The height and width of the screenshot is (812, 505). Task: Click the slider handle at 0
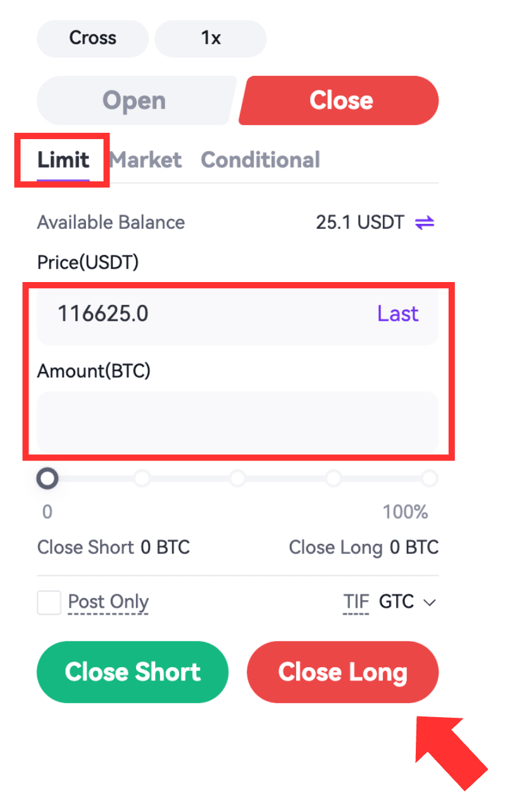[x=47, y=479]
